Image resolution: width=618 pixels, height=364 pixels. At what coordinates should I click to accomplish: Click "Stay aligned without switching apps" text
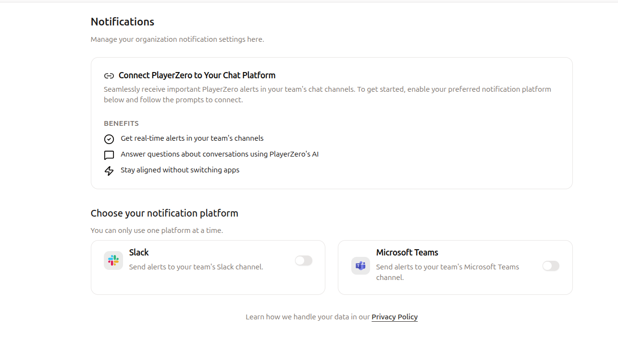(x=179, y=170)
